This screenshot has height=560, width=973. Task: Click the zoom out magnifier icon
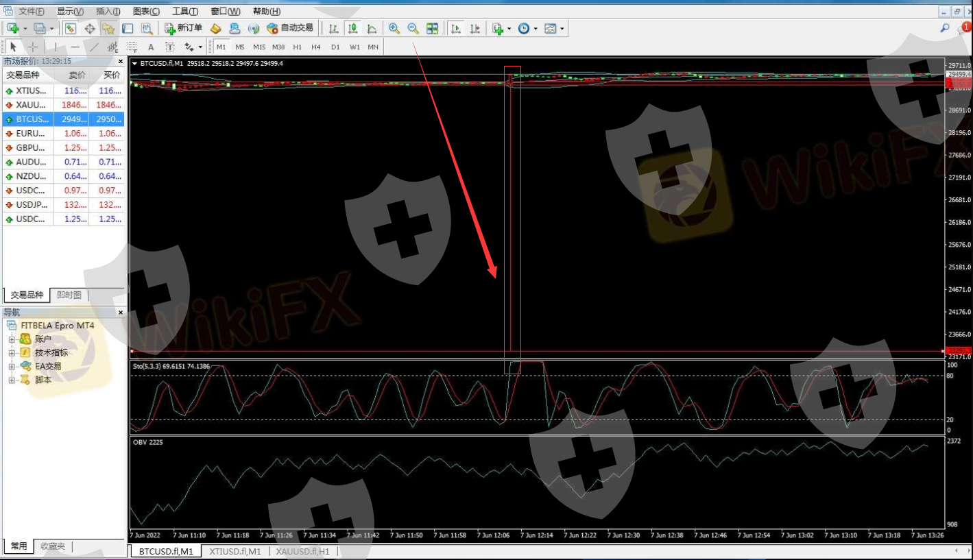pyautogui.click(x=413, y=28)
